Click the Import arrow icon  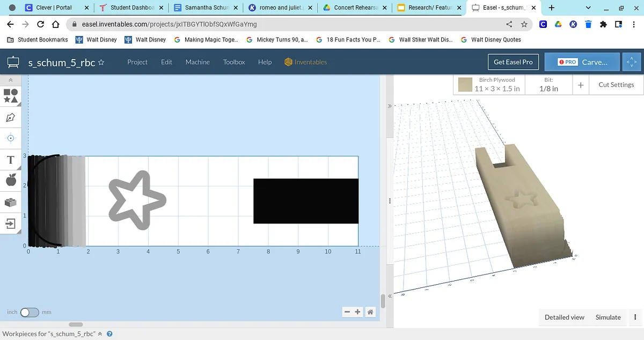[x=11, y=223]
